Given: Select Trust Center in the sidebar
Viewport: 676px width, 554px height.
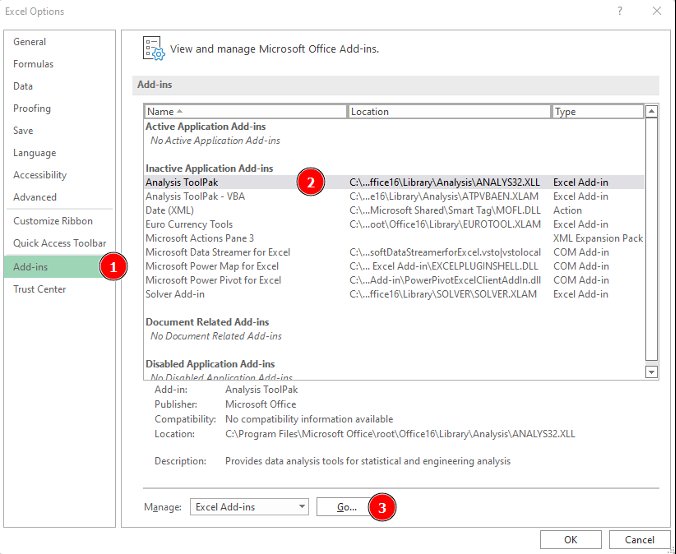Looking at the screenshot, I should 39,289.
